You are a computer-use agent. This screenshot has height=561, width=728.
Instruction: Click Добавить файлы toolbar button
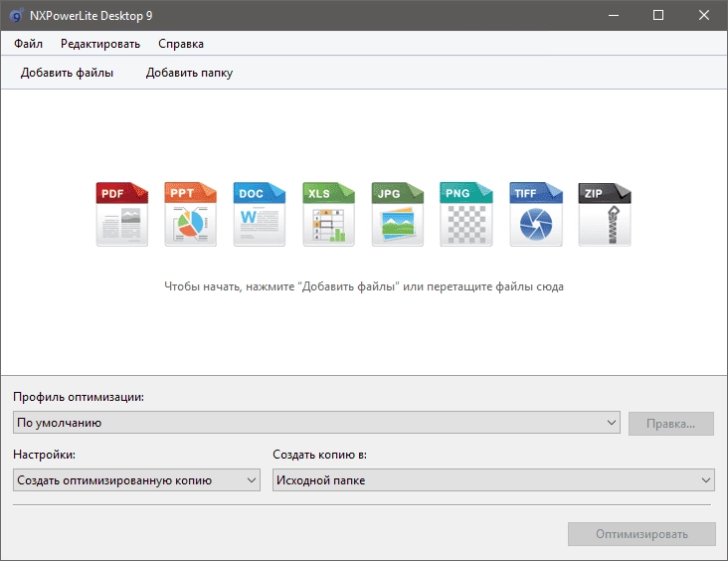coord(67,73)
